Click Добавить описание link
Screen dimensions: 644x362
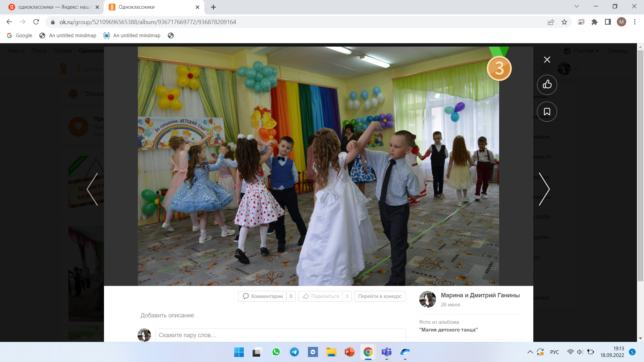(x=167, y=315)
